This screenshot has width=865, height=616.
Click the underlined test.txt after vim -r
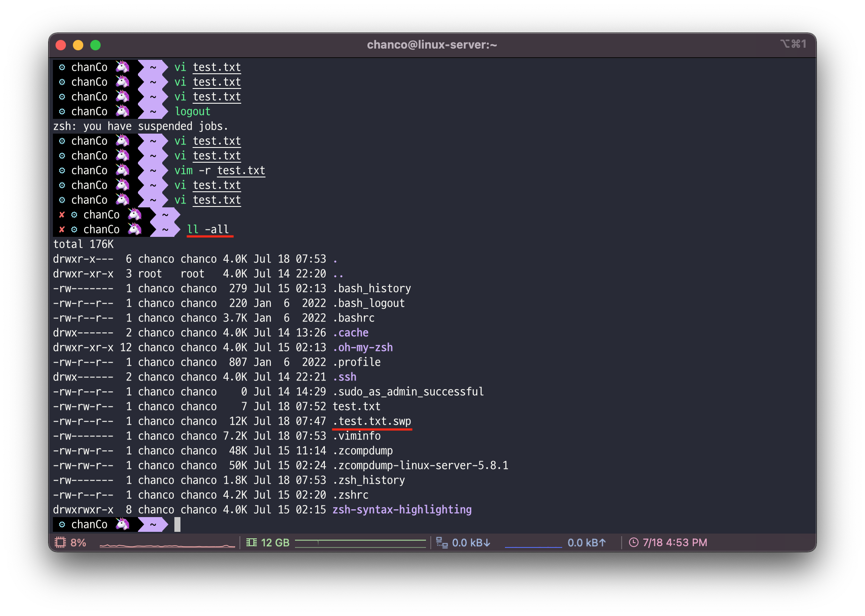pos(241,170)
